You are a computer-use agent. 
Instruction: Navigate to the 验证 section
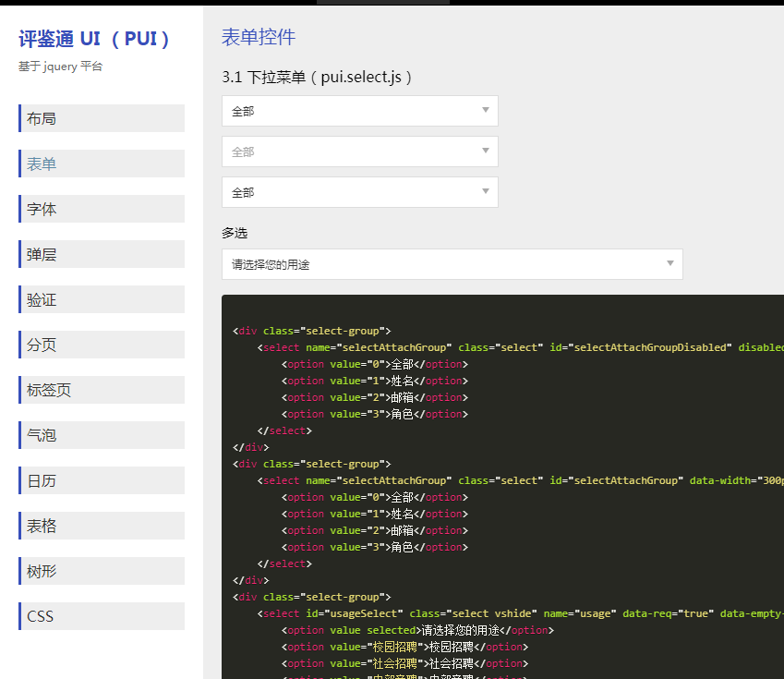102,299
